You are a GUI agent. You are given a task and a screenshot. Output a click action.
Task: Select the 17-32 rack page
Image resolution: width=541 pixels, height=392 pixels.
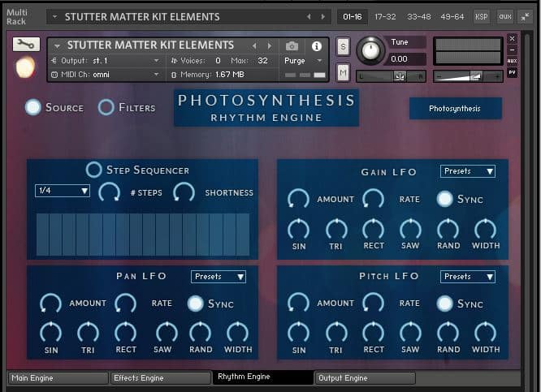[385, 16]
